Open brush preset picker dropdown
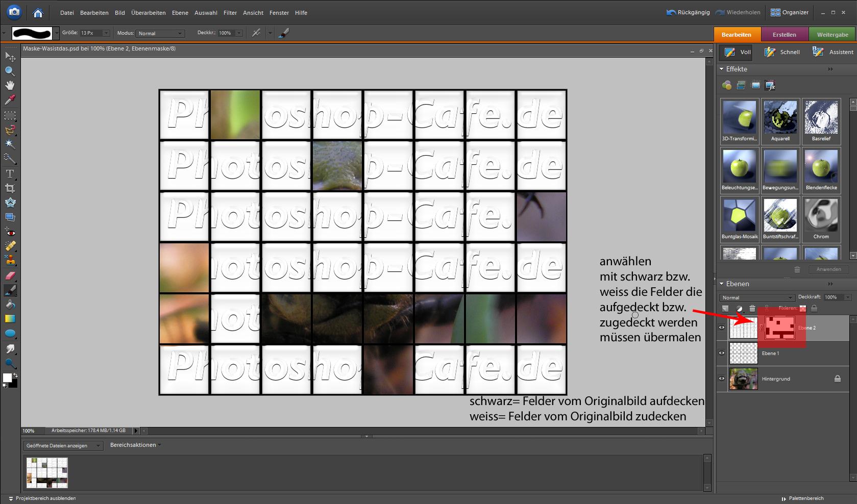 pos(56,33)
